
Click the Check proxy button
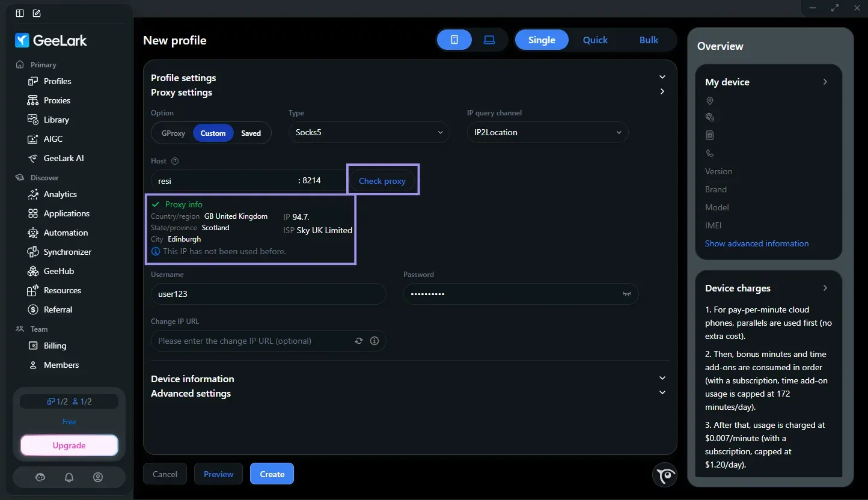[382, 180]
